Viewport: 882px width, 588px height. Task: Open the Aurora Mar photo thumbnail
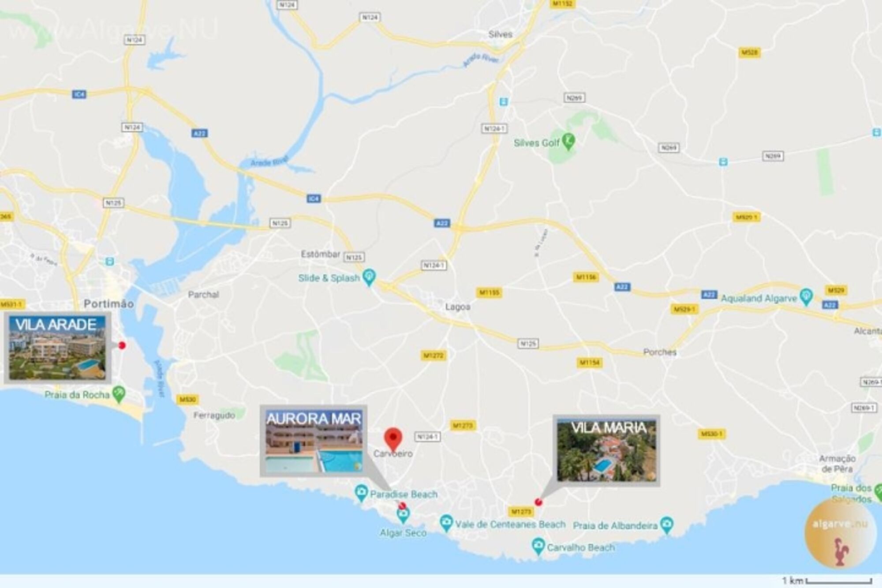click(314, 441)
